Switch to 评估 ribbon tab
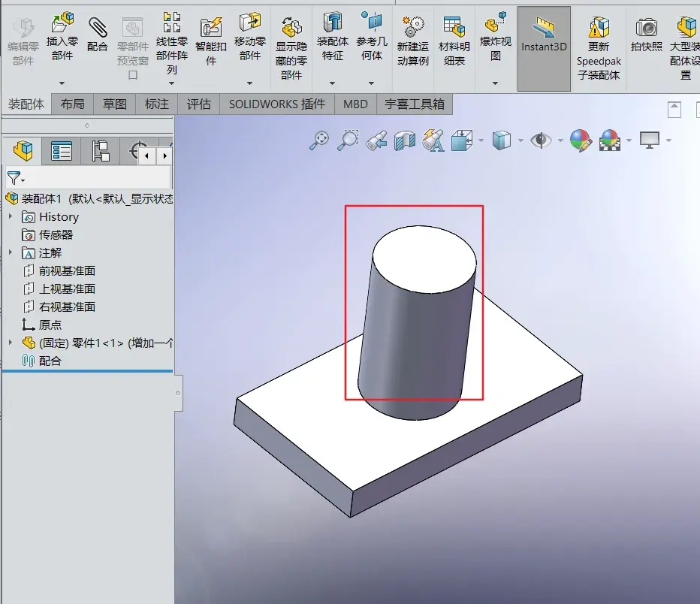Screen dimensions: 700x604 pyautogui.click(x=199, y=104)
